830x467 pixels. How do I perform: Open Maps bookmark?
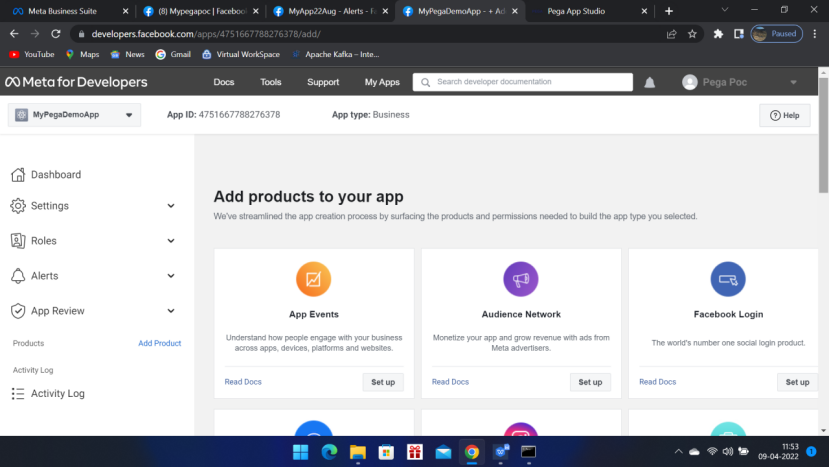[82, 54]
